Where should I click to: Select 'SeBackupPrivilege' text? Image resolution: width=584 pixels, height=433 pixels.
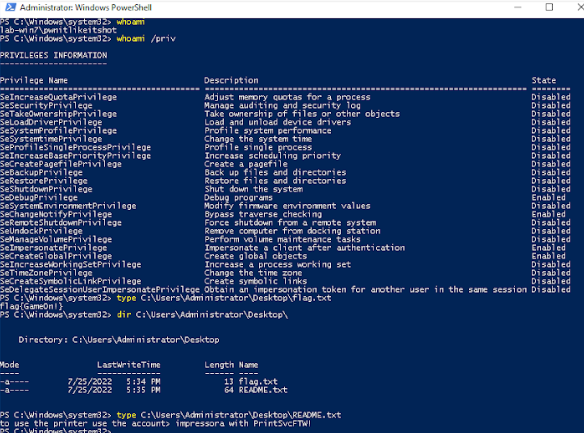coord(41,173)
